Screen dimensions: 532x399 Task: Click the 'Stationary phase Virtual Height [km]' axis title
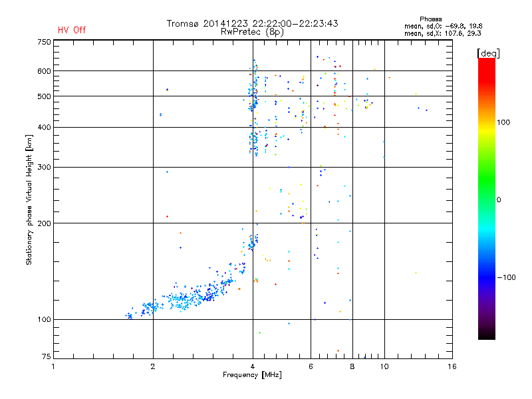[x=29, y=200]
